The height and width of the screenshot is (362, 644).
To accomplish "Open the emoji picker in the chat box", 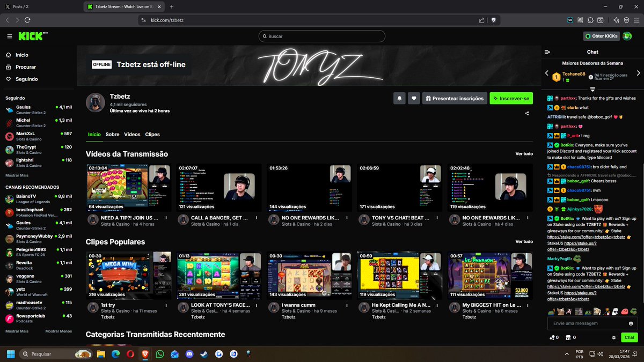I will pyautogui.click(x=631, y=323).
